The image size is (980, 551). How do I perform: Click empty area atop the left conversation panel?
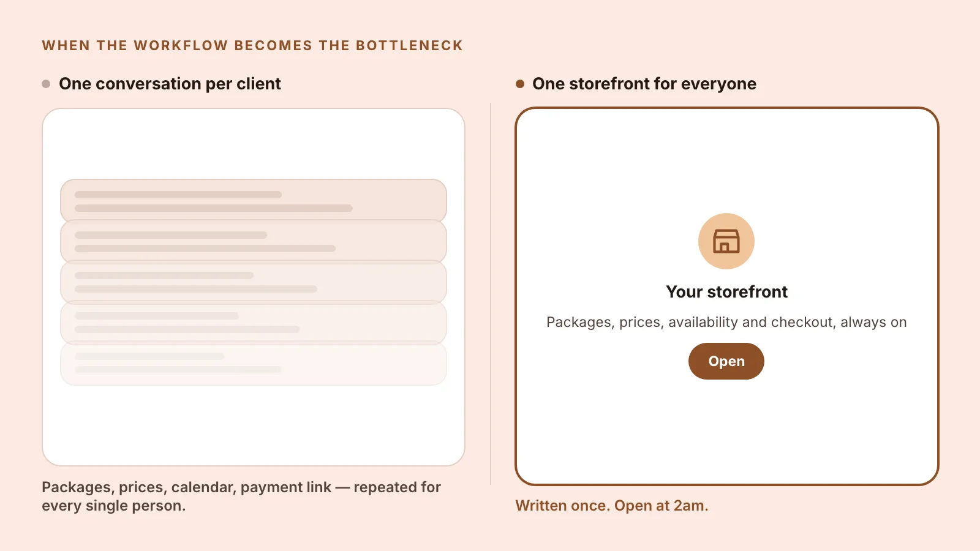click(x=254, y=144)
